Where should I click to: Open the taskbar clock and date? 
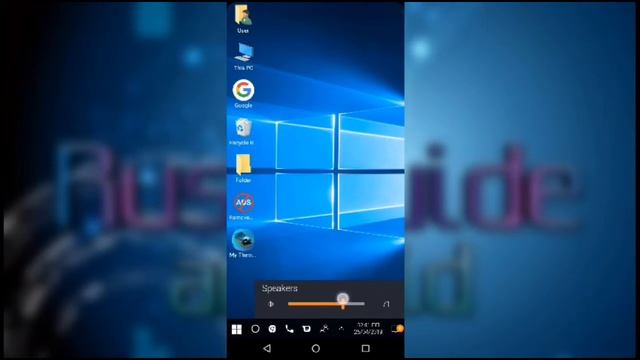368,329
